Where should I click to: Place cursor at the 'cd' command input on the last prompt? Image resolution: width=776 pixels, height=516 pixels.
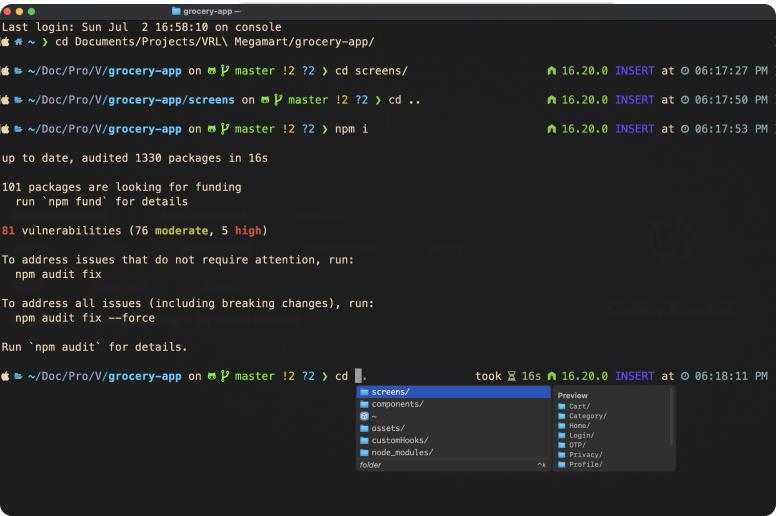click(x=359, y=376)
